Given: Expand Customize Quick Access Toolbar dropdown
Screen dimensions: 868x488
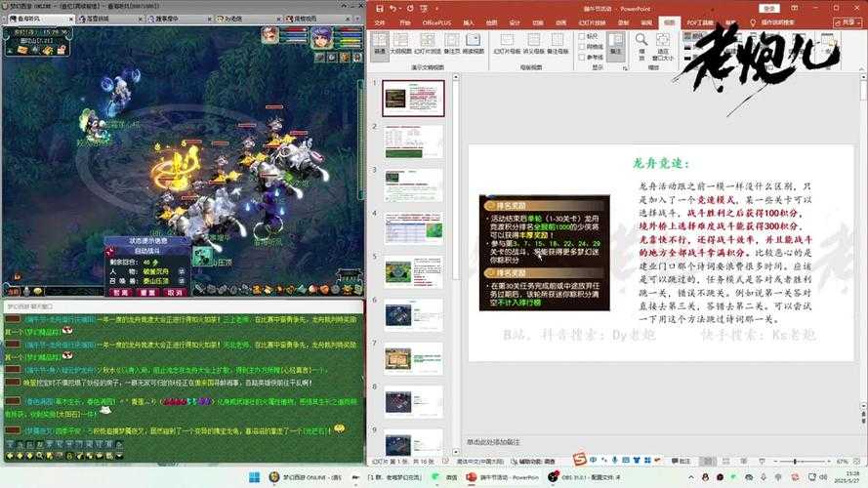Looking at the screenshot, I should [x=436, y=9].
